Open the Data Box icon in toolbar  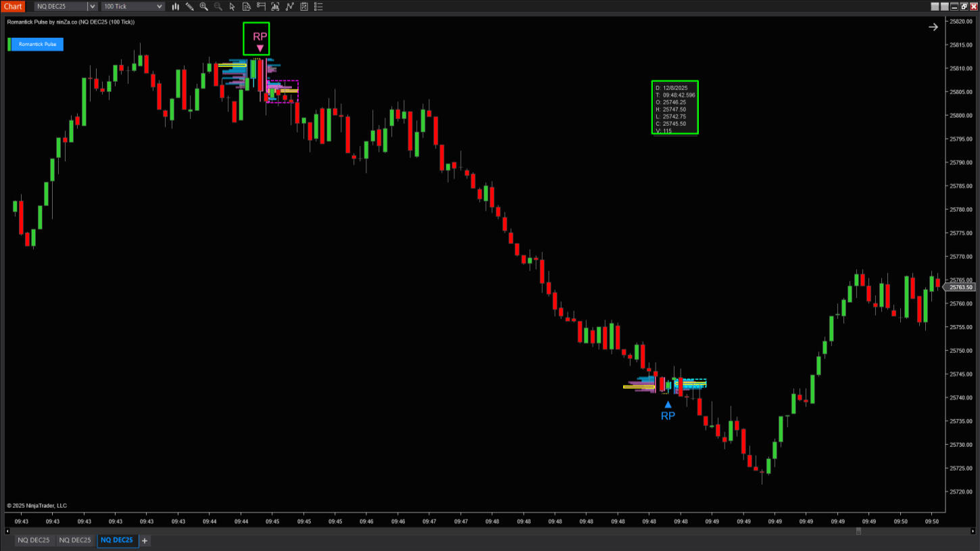tap(246, 7)
